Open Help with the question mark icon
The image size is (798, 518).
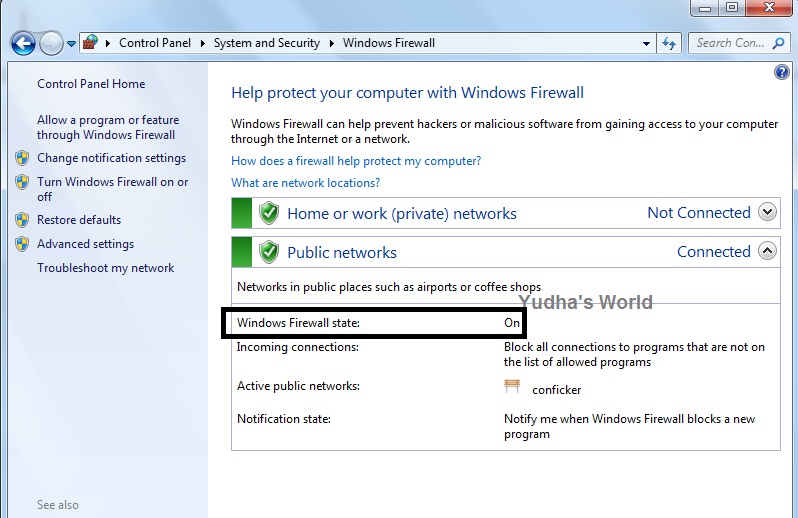781,72
